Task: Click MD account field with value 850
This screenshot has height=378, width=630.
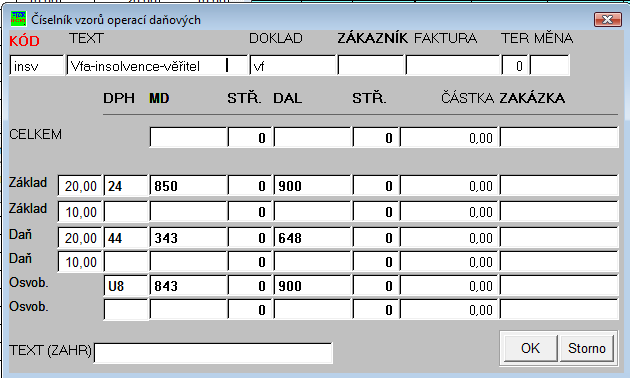Action: click(x=188, y=186)
